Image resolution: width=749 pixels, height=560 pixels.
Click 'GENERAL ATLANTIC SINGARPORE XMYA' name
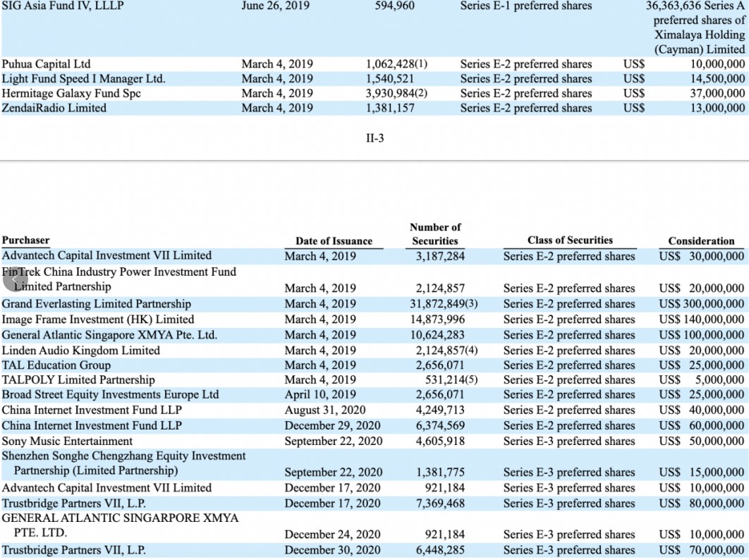pyautogui.click(x=120, y=518)
